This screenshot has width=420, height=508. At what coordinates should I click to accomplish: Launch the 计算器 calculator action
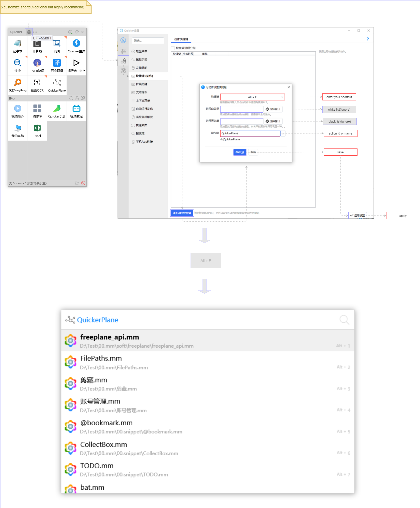[x=37, y=46]
